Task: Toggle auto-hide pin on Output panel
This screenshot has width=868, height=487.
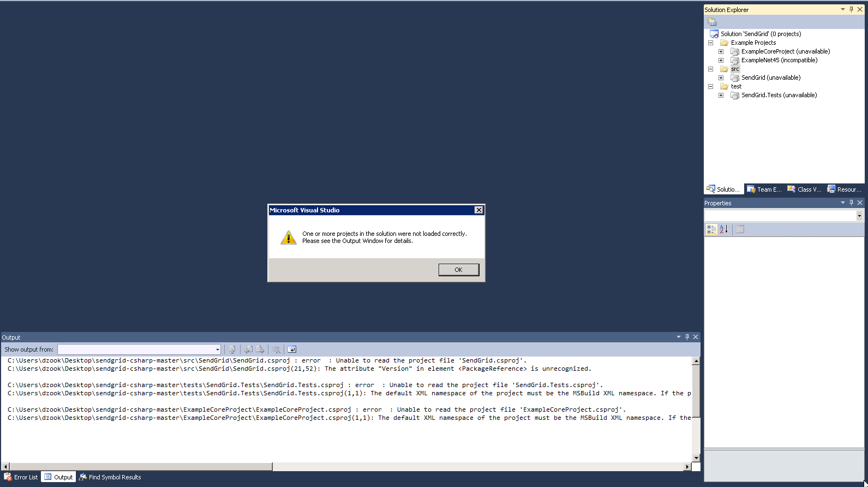Action: point(687,337)
